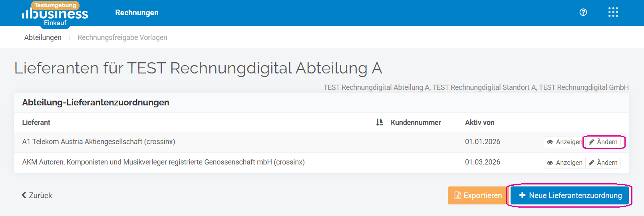The height and width of the screenshot is (216, 644).
Task: Open the apps grid menu icon
Action: coord(613,12)
